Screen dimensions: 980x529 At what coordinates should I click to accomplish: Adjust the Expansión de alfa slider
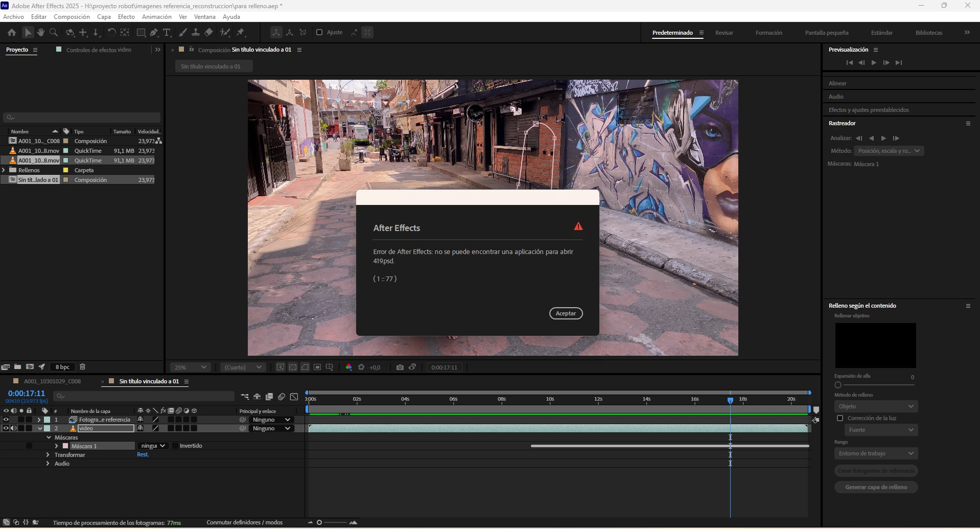[x=838, y=385]
